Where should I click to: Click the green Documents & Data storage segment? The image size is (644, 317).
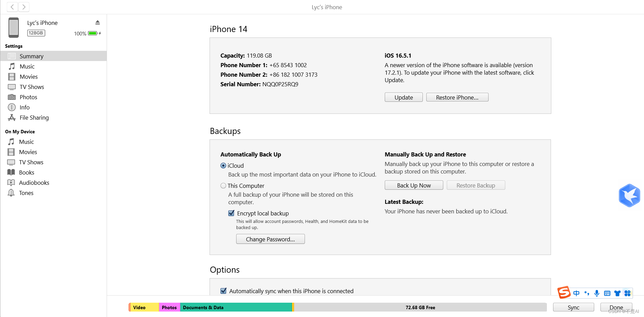tap(236, 307)
